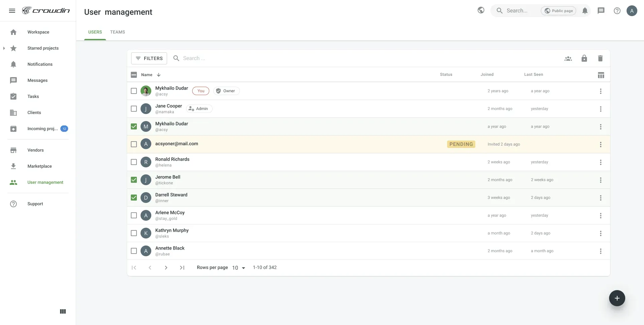Open the rows per page dropdown
Screen dimensions: 644x325
point(238,268)
